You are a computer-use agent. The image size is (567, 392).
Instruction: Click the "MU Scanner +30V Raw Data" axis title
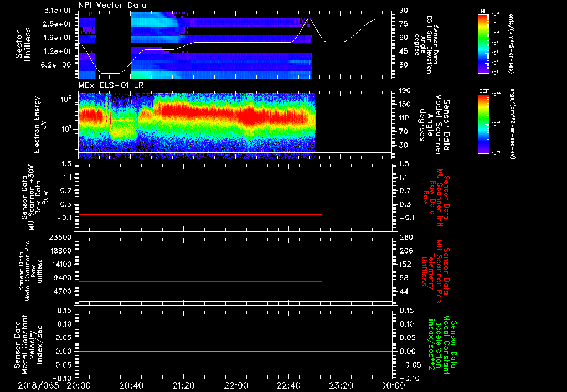[x=34, y=198]
